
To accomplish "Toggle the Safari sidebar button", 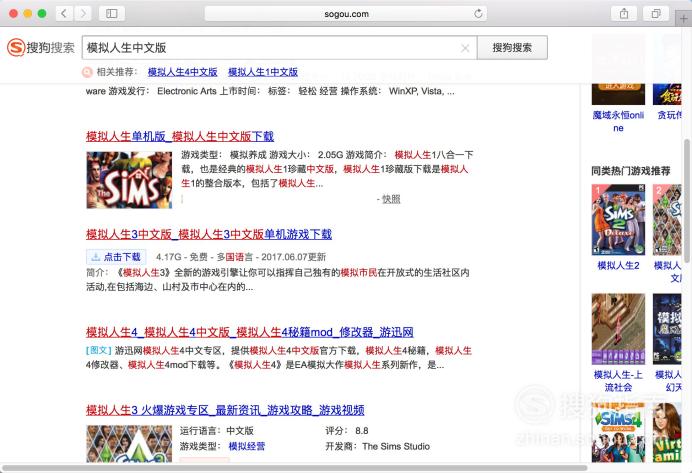I will point(112,14).
